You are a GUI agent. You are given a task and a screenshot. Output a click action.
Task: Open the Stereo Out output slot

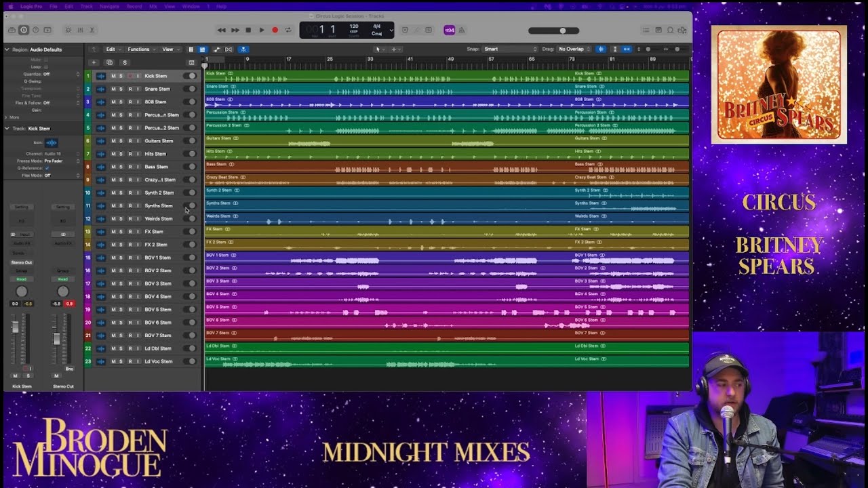click(x=22, y=262)
